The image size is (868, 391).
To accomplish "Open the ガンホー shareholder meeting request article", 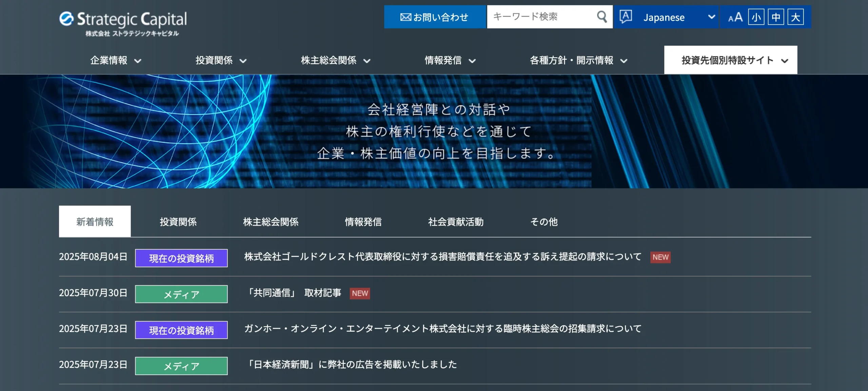I will click(442, 328).
